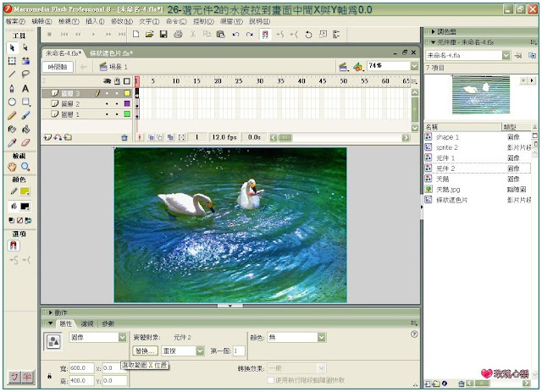Click the New document toolbar icon

pos(135,34)
